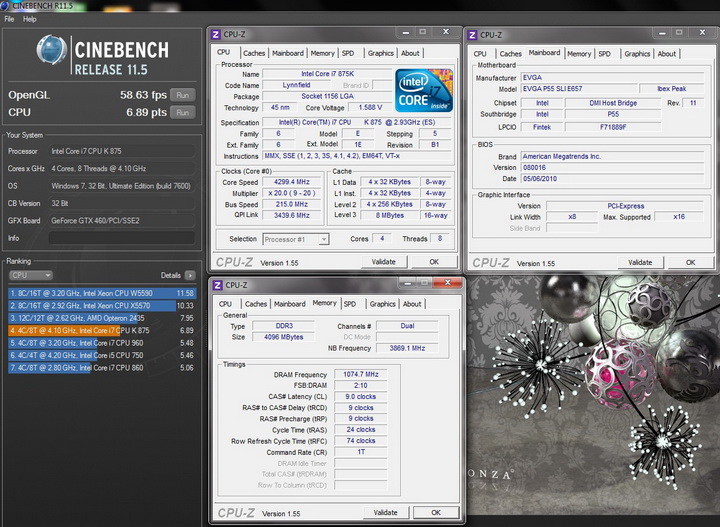Close the CPU-Z Memory window
Viewport: 720px width, 527px height.
[x=447, y=283]
